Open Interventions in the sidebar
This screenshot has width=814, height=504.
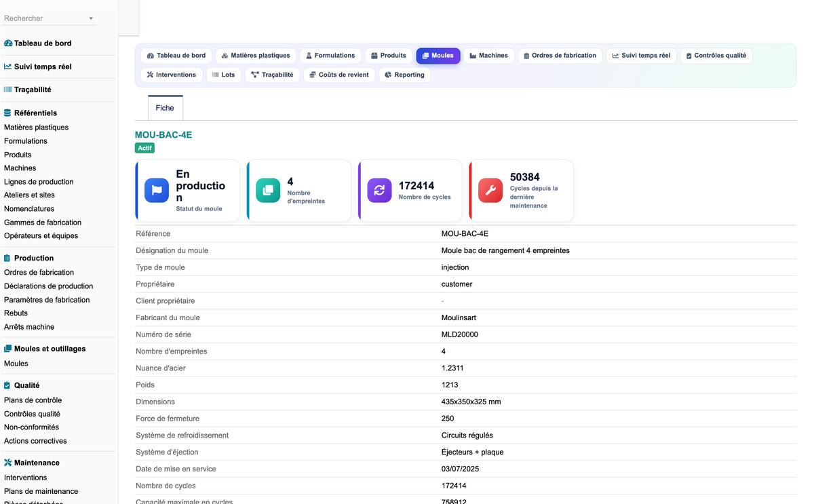pyautogui.click(x=25, y=478)
